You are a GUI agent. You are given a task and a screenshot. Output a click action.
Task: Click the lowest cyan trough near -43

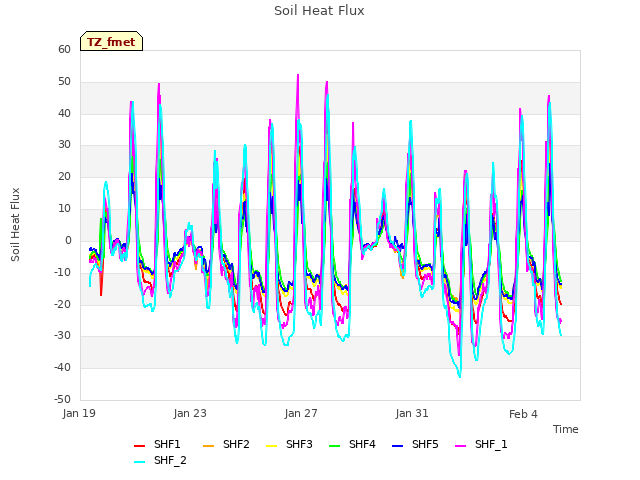pyautogui.click(x=460, y=376)
